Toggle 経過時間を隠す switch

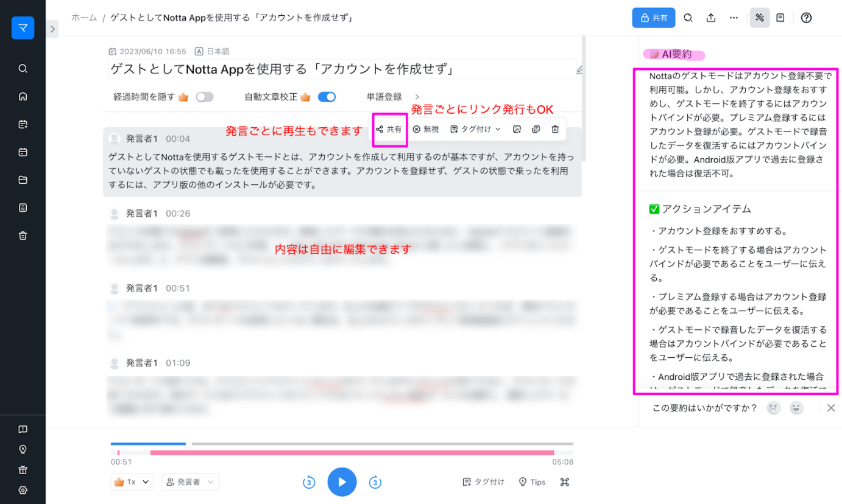point(205,97)
